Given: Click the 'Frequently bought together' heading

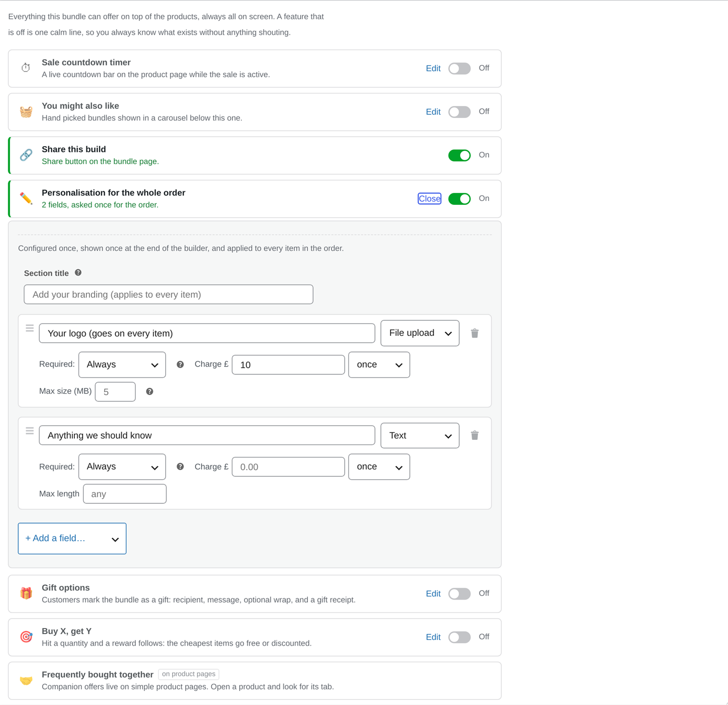Looking at the screenshot, I should pos(97,674).
